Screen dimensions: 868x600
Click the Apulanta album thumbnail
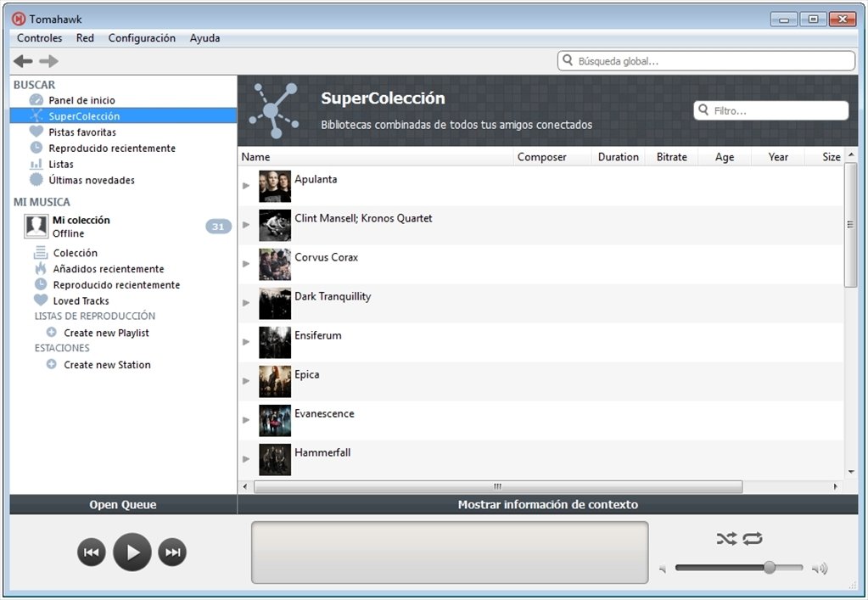coord(275,186)
